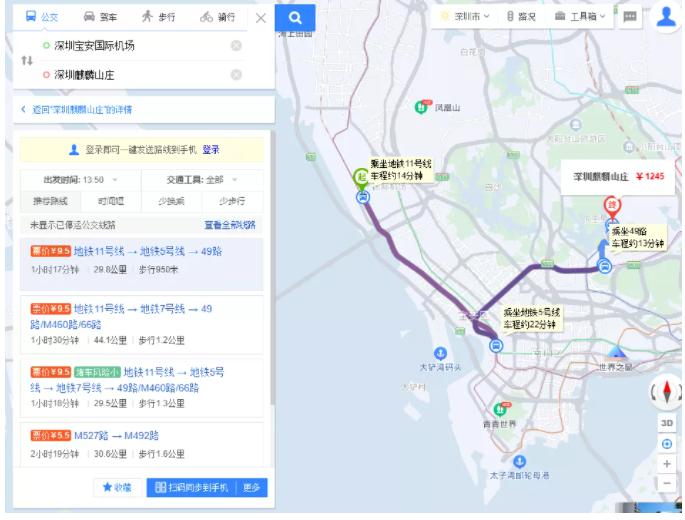685x520 pixels.
Task: Click the compass north indicator
Action: [x=667, y=391]
